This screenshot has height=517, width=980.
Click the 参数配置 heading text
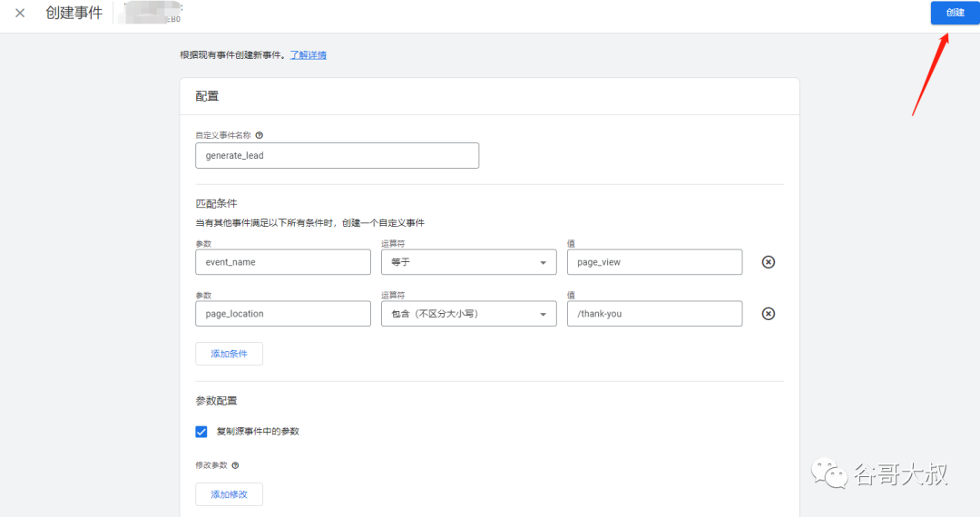[216, 401]
